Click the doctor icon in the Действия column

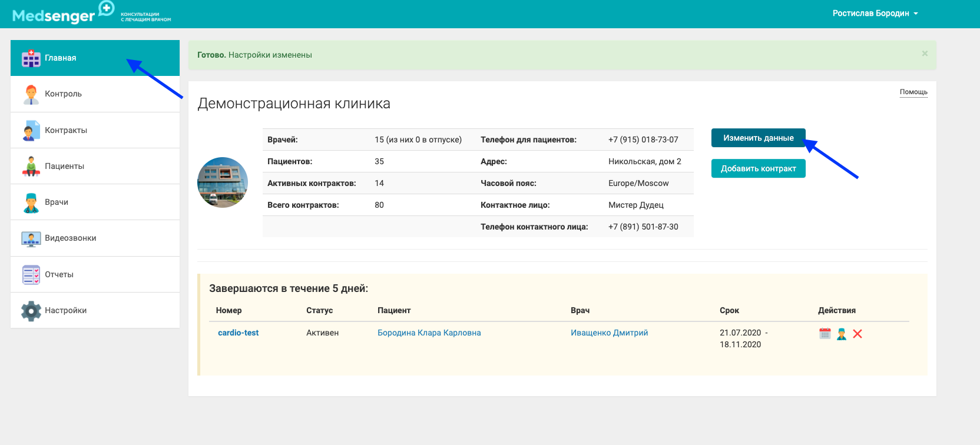click(841, 334)
